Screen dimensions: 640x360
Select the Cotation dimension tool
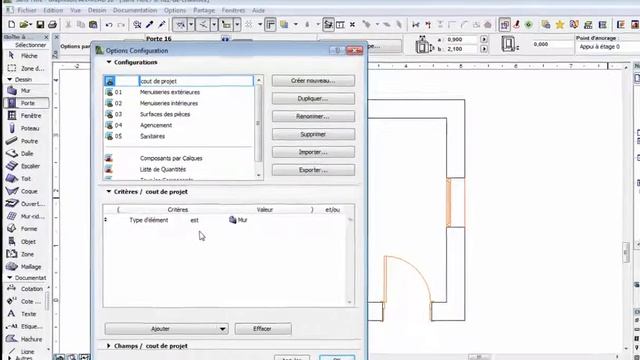click(24, 289)
